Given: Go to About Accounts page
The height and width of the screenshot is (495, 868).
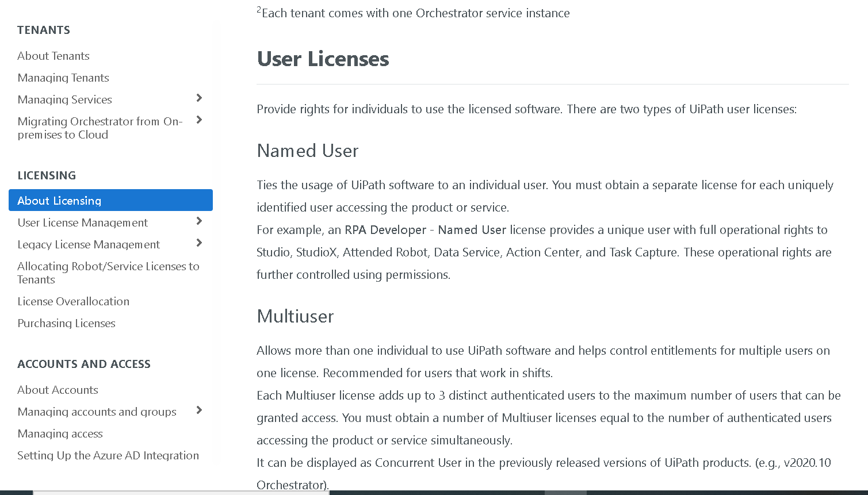Looking at the screenshot, I should coord(58,390).
